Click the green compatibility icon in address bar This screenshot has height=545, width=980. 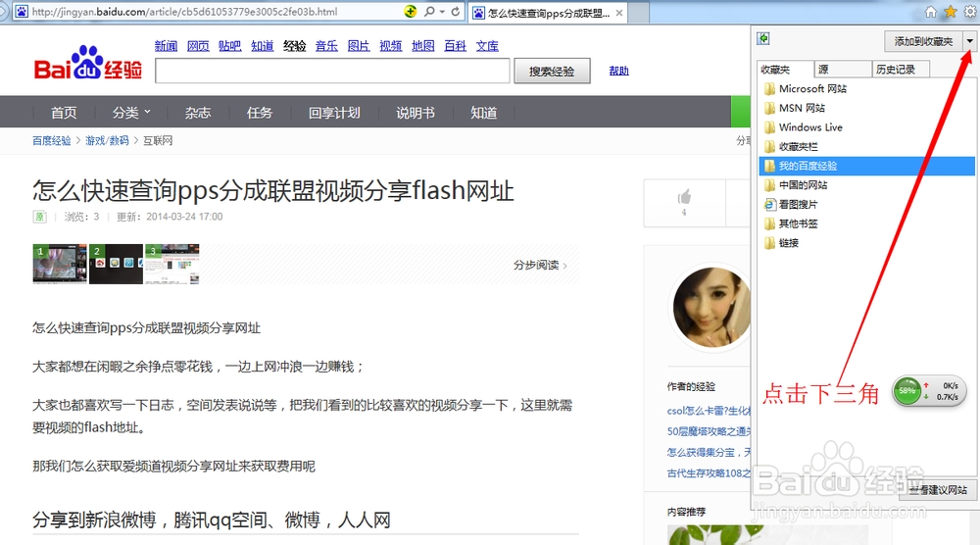(410, 11)
